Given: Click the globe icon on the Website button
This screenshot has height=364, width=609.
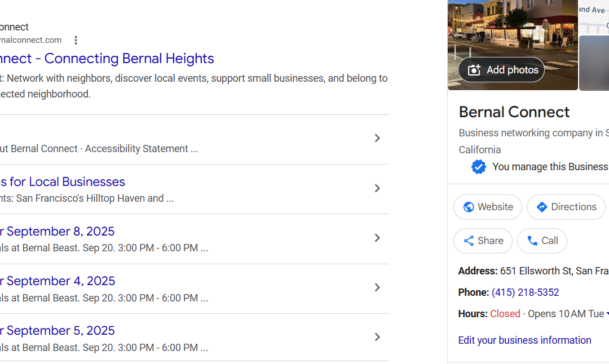Looking at the screenshot, I should pyautogui.click(x=469, y=207).
